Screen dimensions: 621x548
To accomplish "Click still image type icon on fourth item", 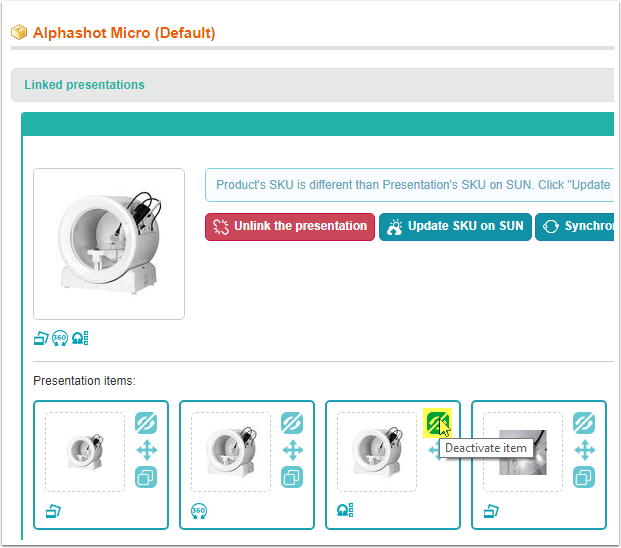I will coord(491,511).
